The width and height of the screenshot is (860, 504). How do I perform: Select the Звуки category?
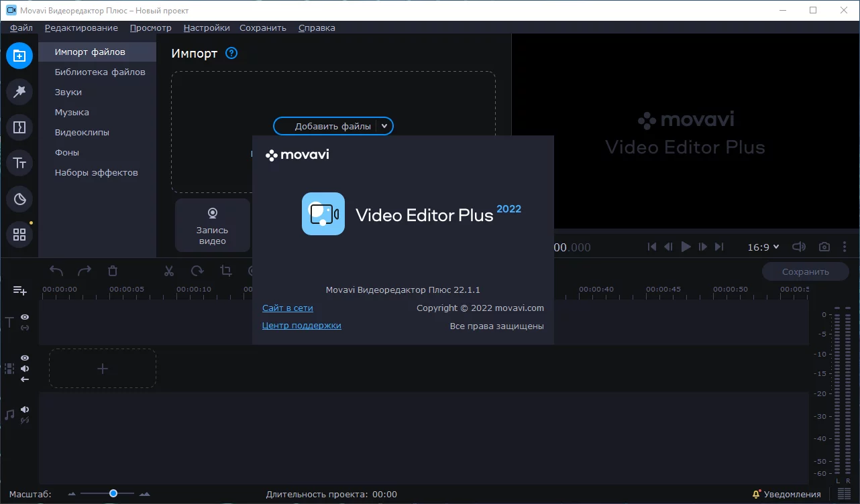[97, 92]
